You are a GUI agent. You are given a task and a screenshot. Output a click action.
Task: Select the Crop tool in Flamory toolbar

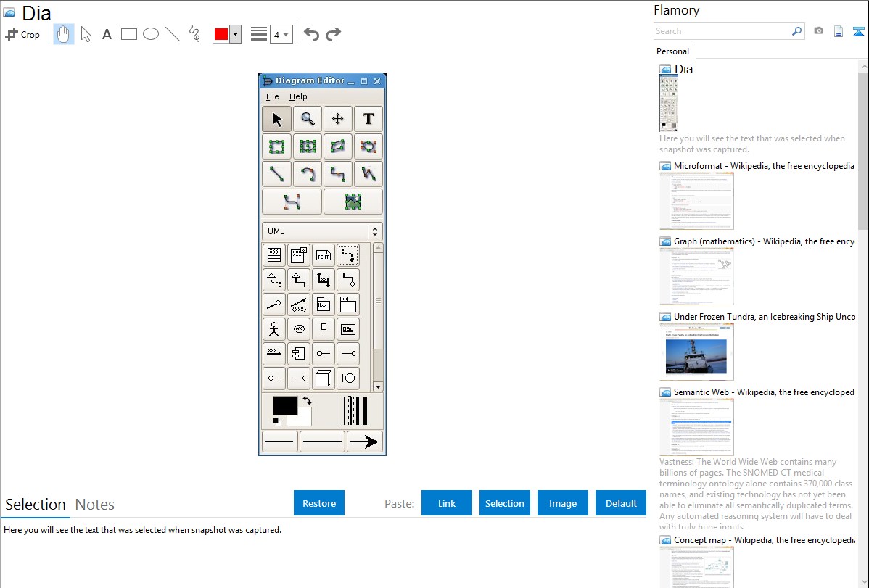coord(22,34)
